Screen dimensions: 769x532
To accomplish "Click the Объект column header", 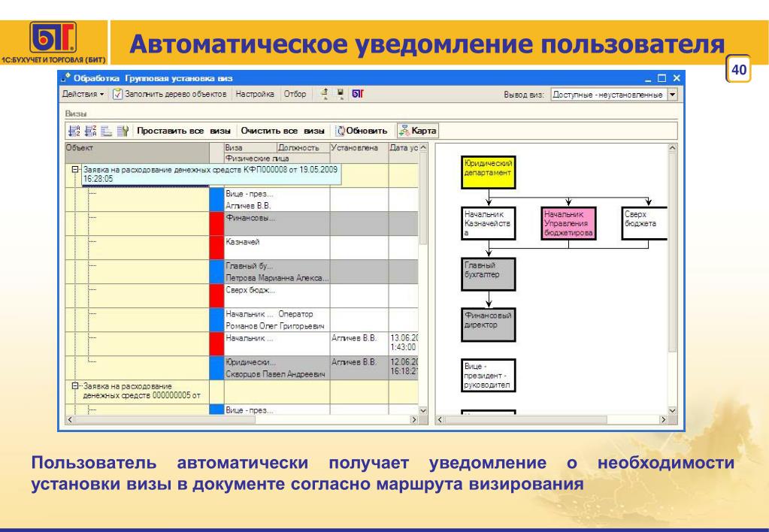I will [138, 153].
